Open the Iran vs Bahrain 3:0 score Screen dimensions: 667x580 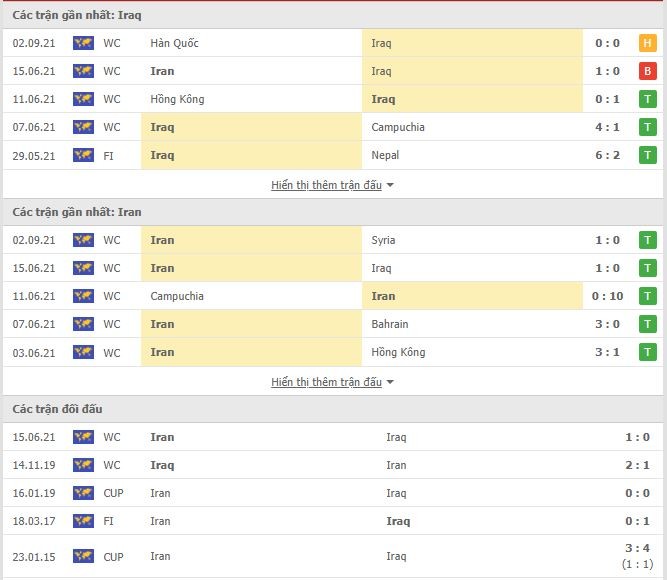(x=607, y=324)
